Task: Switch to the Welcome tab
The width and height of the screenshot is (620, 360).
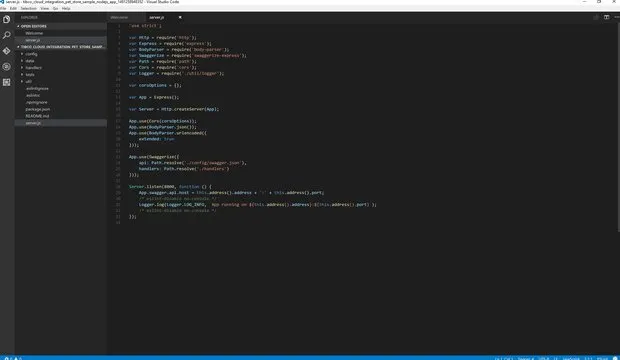Action: [119, 17]
